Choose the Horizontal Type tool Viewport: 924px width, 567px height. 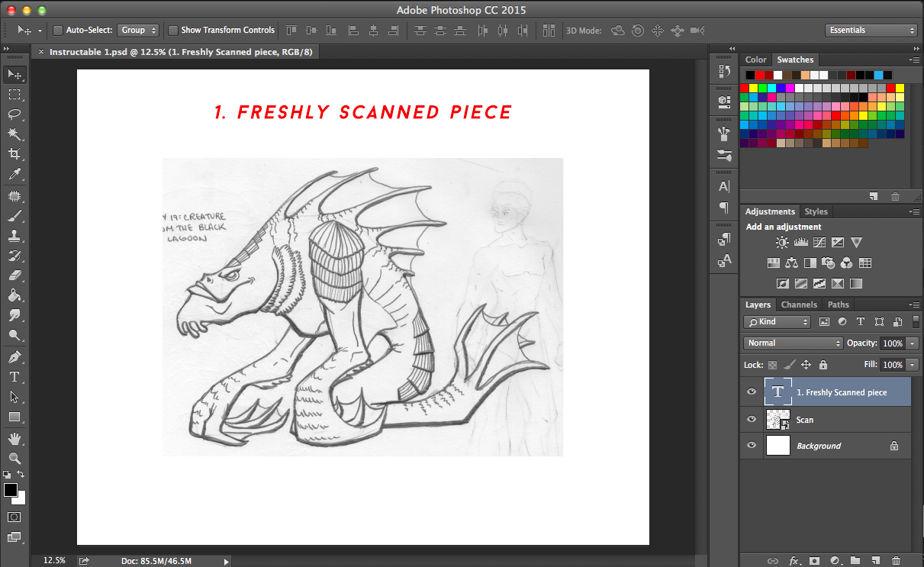click(x=14, y=377)
